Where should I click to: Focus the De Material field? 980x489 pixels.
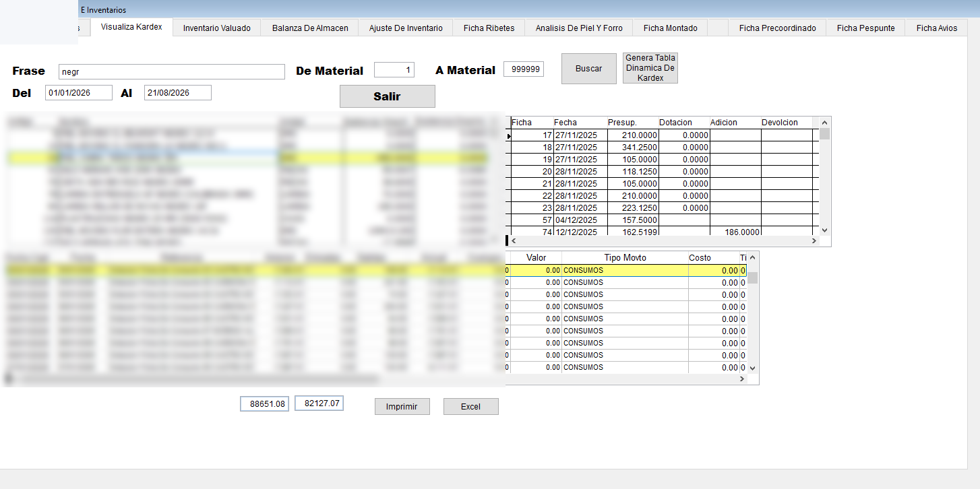pyautogui.click(x=394, y=70)
